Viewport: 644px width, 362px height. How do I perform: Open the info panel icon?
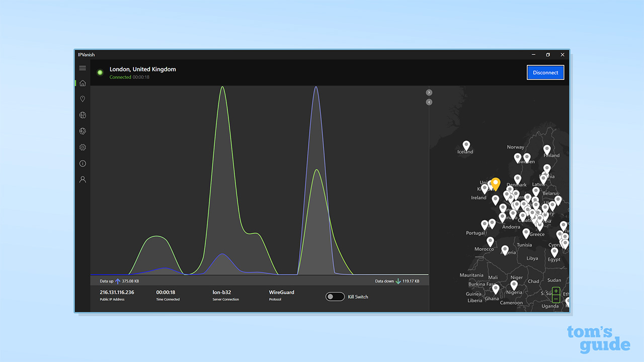83,163
